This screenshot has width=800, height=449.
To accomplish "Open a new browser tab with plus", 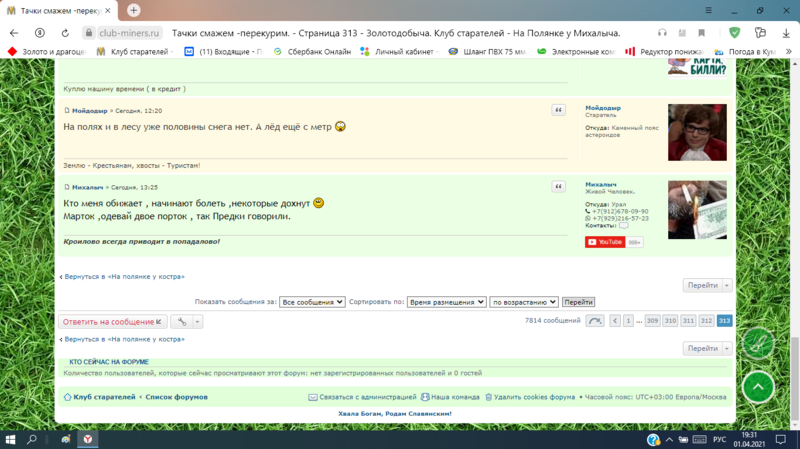I will [x=134, y=10].
